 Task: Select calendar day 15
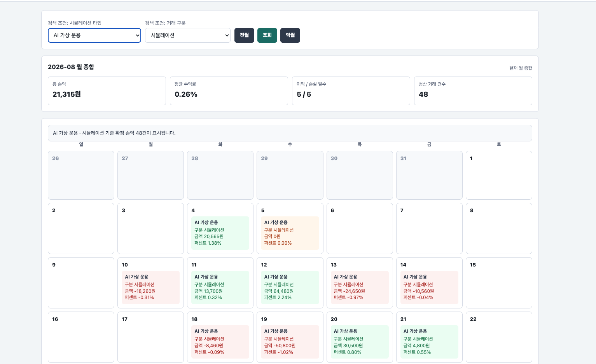tap(499, 283)
